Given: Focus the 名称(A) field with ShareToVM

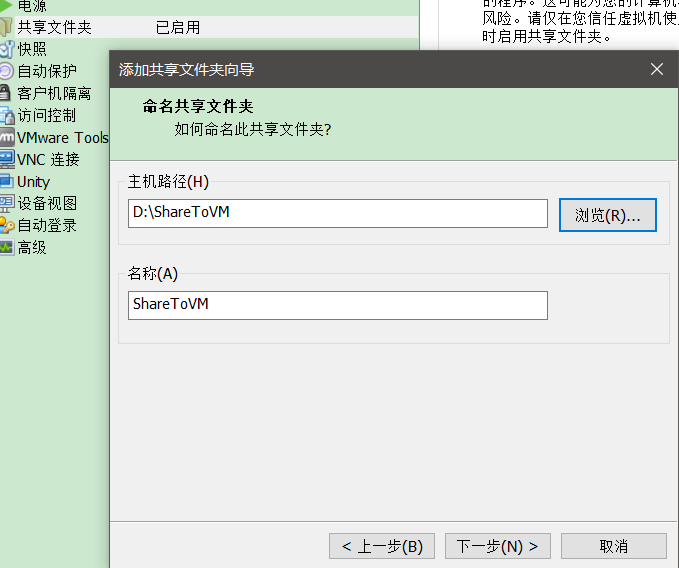Looking at the screenshot, I should pos(338,306).
